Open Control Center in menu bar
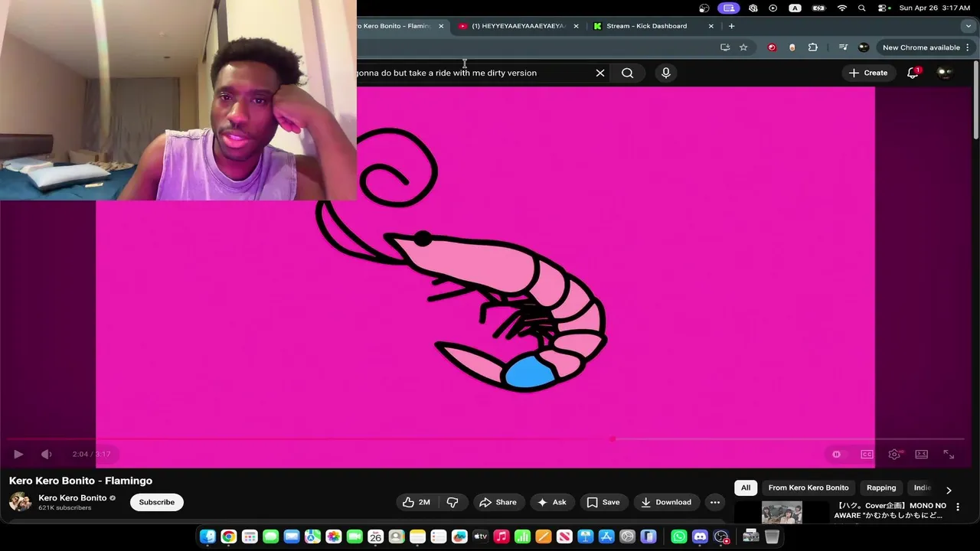The image size is (980, 551). point(884,8)
